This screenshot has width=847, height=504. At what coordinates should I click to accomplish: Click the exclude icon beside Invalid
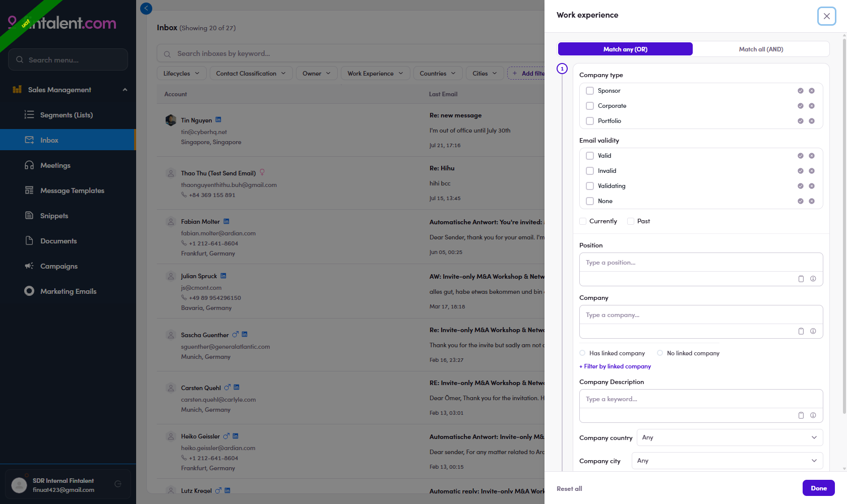(x=812, y=171)
